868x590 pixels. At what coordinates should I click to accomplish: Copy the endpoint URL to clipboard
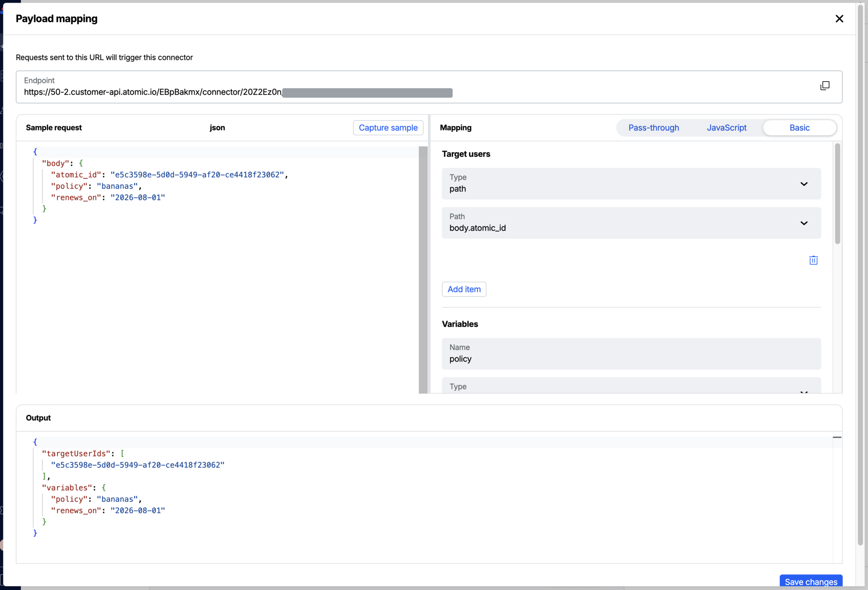point(825,85)
